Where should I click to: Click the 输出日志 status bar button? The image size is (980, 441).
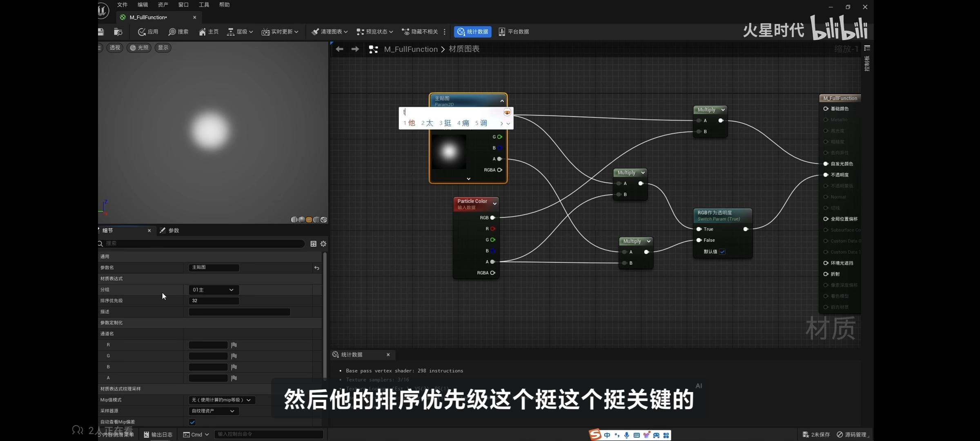pyautogui.click(x=158, y=434)
